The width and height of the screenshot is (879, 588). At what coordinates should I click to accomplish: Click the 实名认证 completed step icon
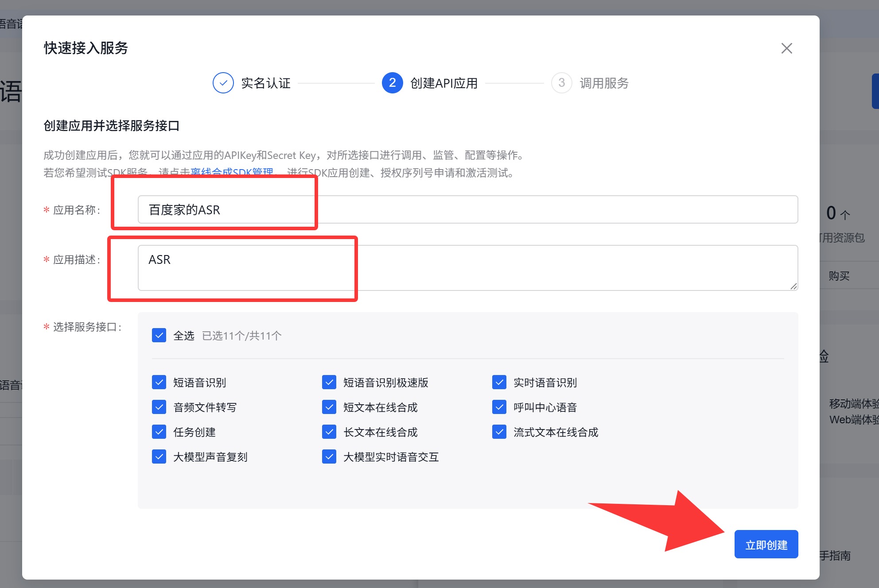click(x=223, y=83)
